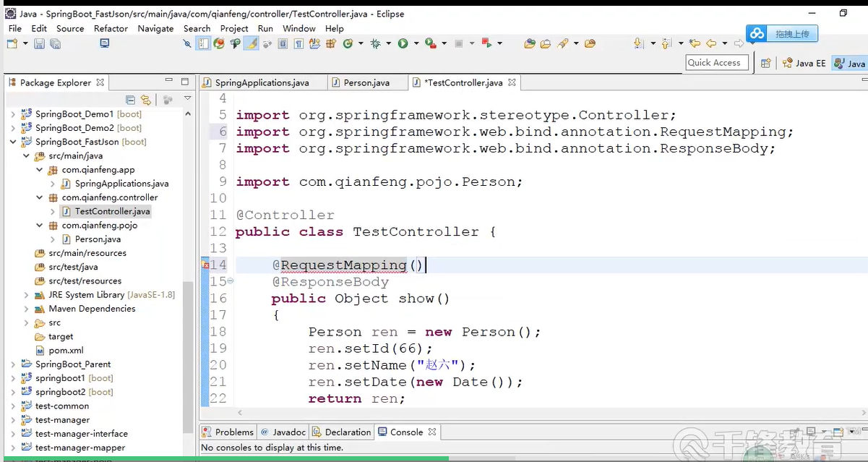The image size is (868, 462).
Task: Click the New file wizard icon
Action: pos(12,43)
